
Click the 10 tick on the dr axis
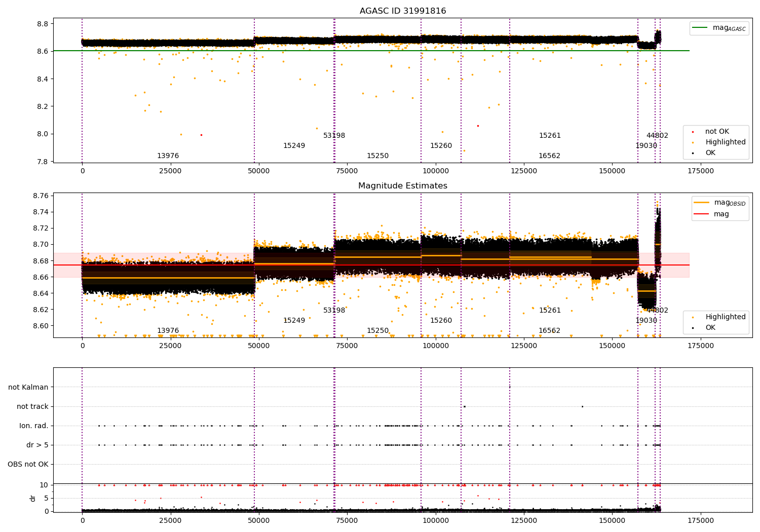(44, 485)
